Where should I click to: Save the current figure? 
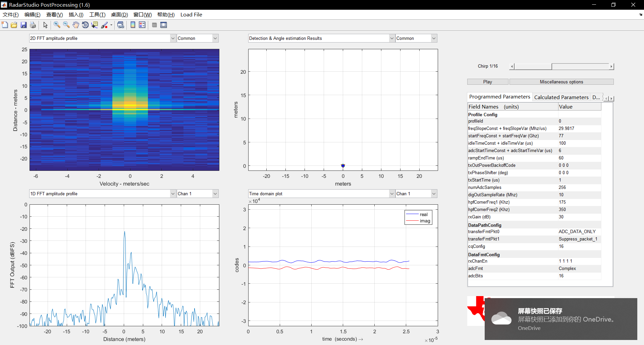[23, 25]
